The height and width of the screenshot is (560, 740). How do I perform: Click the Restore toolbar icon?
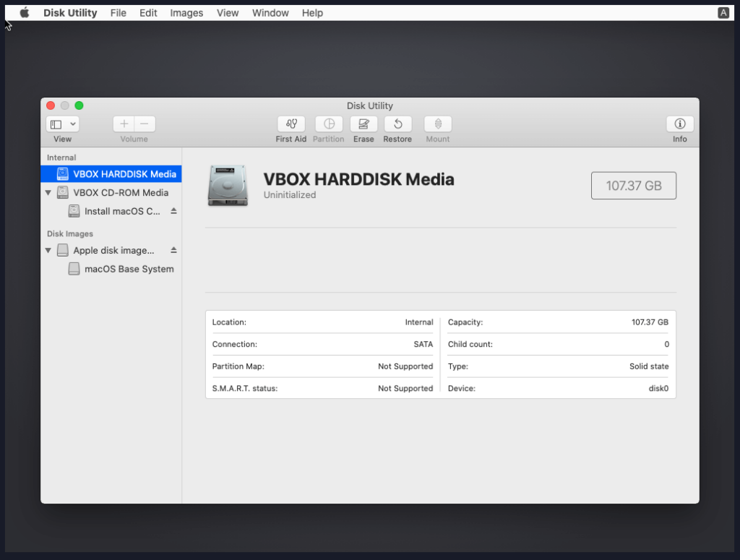pos(398,124)
